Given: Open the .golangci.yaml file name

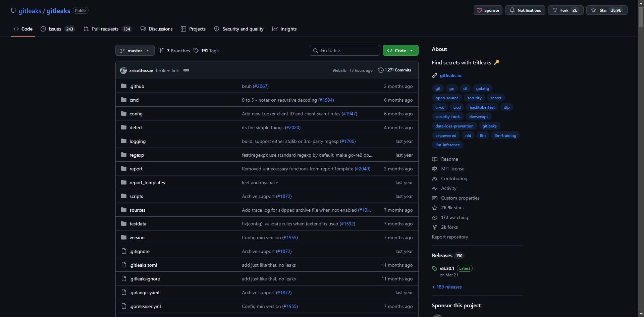Looking at the screenshot, I should pos(144,293).
